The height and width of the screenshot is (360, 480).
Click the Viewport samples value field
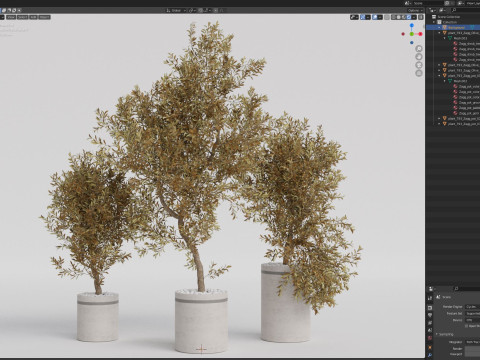(473, 354)
